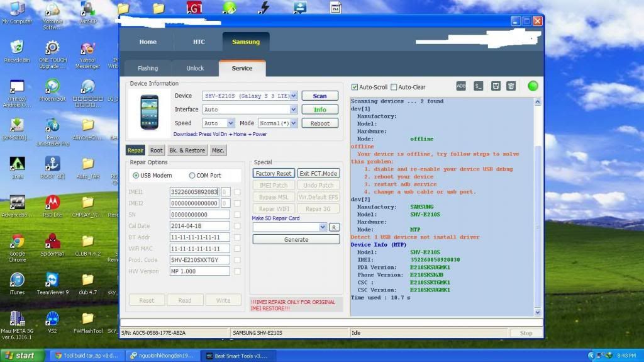
Task: Save the log with the floppy disk icon
Action: point(496,86)
